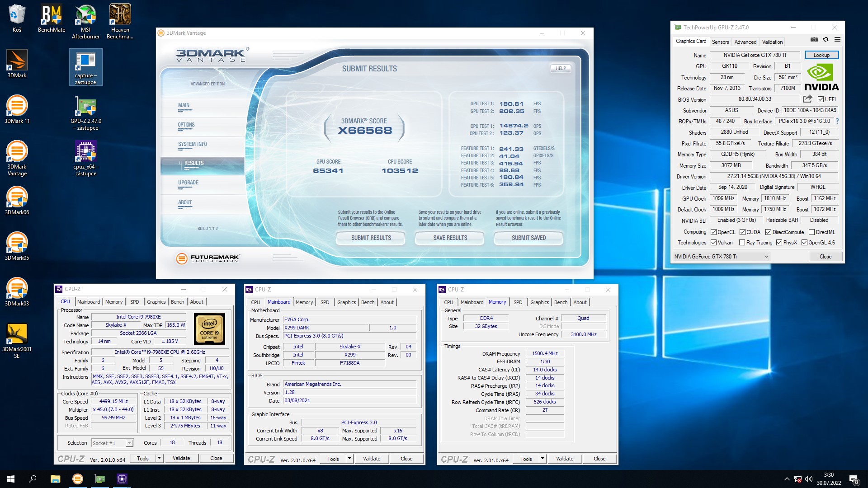The height and width of the screenshot is (488, 868).
Task: Open File Explorer from the taskbar
Action: click(55, 479)
